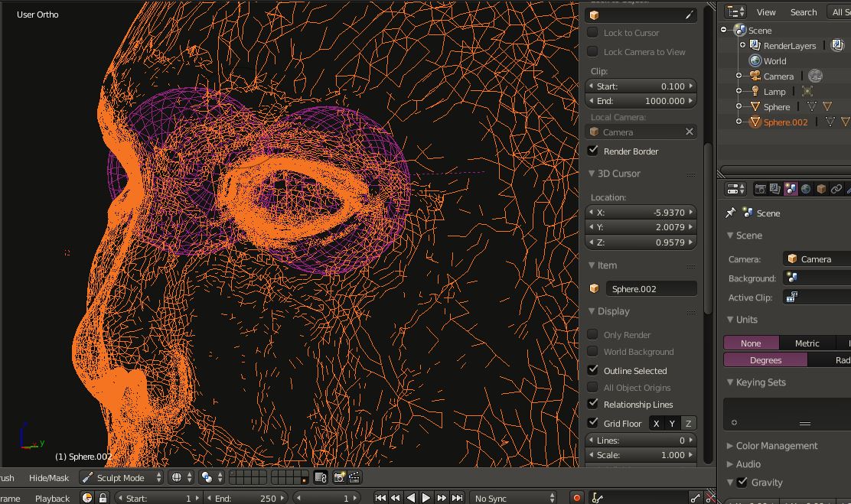Viewport: 851px width, 504px height.
Task: Disable the Render Border checkbox
Action: pos(592,151)
